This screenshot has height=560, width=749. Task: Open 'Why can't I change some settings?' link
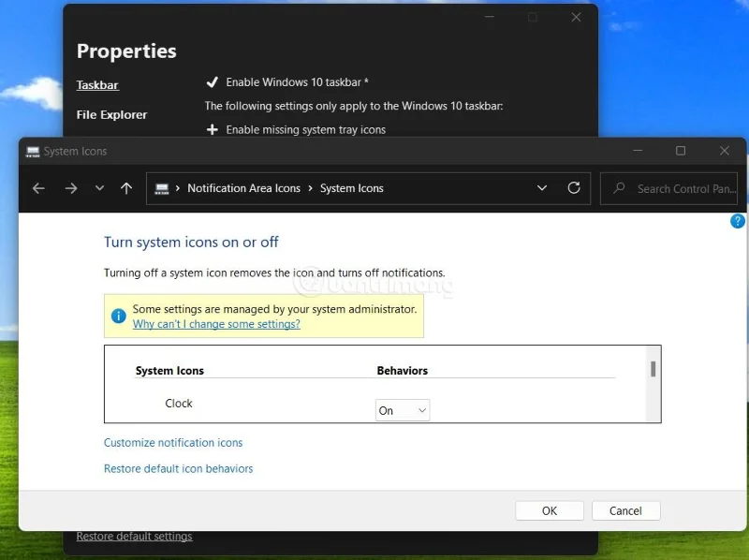click(216, 324)
